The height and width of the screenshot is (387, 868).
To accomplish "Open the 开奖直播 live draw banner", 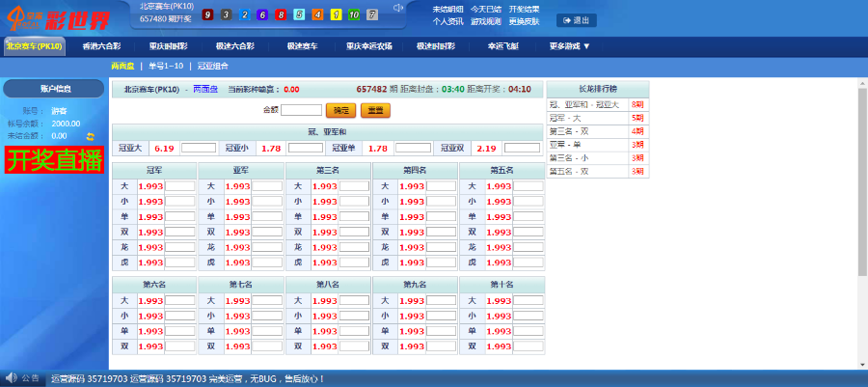I will tap(54, 160).
